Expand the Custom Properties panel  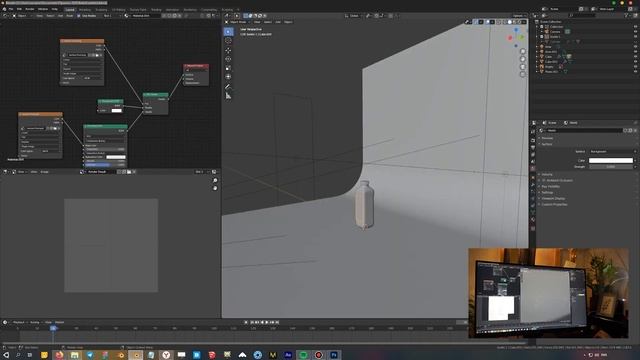pyautogui.click(x=554, y=204)
